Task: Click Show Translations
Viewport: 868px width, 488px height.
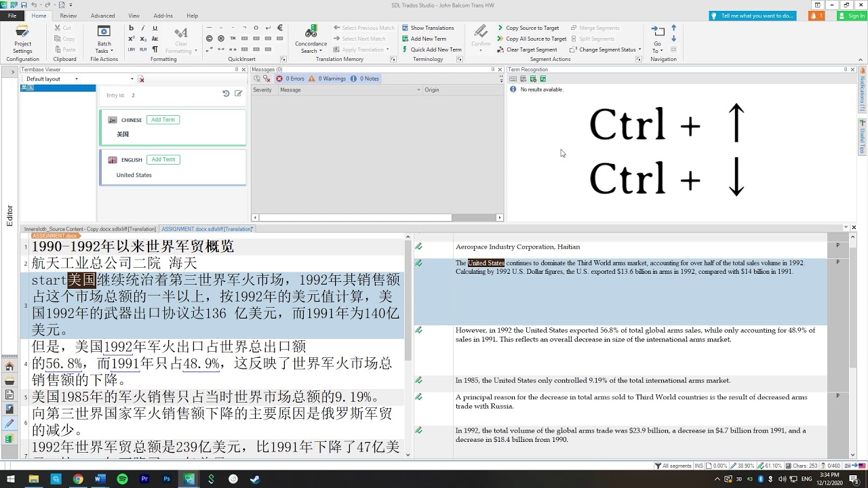Action: pos(428,28)
